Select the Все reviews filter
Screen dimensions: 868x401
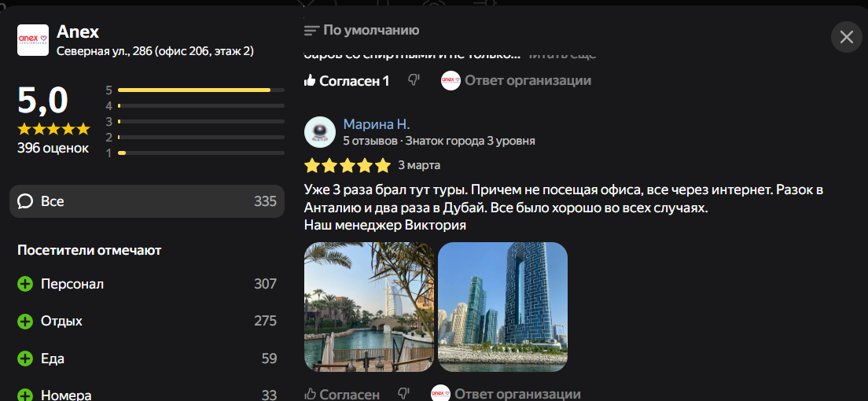click(x=147, y=201)
